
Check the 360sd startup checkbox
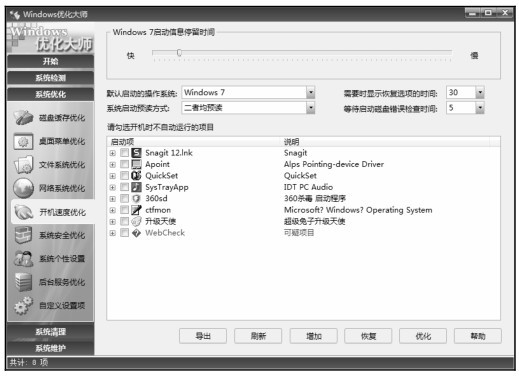click(x=124, y=198)
